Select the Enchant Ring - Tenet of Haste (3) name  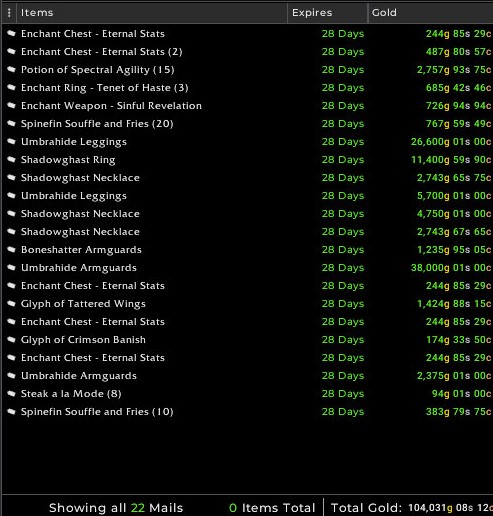tap(105, 88)
